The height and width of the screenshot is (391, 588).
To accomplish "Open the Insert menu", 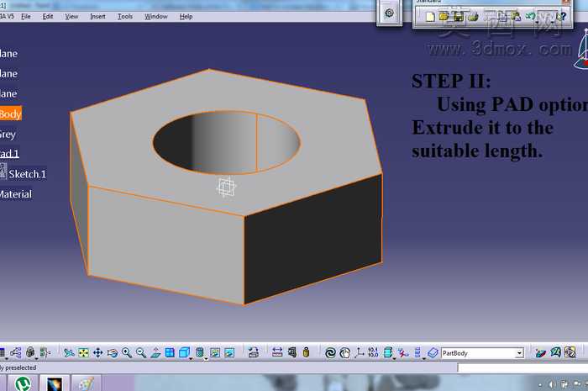I will point(97,17).
